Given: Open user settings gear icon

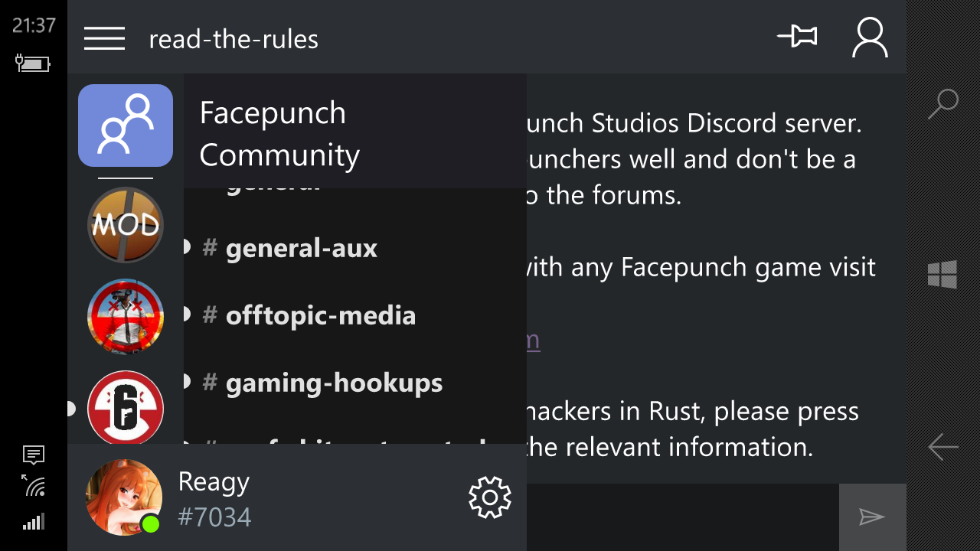Looking at the screenshot, I should click(489, 498).
